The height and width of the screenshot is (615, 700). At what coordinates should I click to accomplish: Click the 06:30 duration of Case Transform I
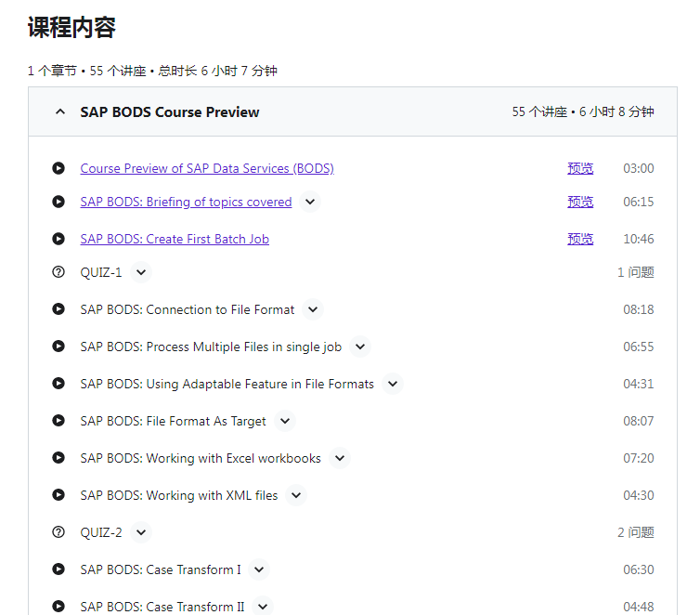click(x=639, y=569)
